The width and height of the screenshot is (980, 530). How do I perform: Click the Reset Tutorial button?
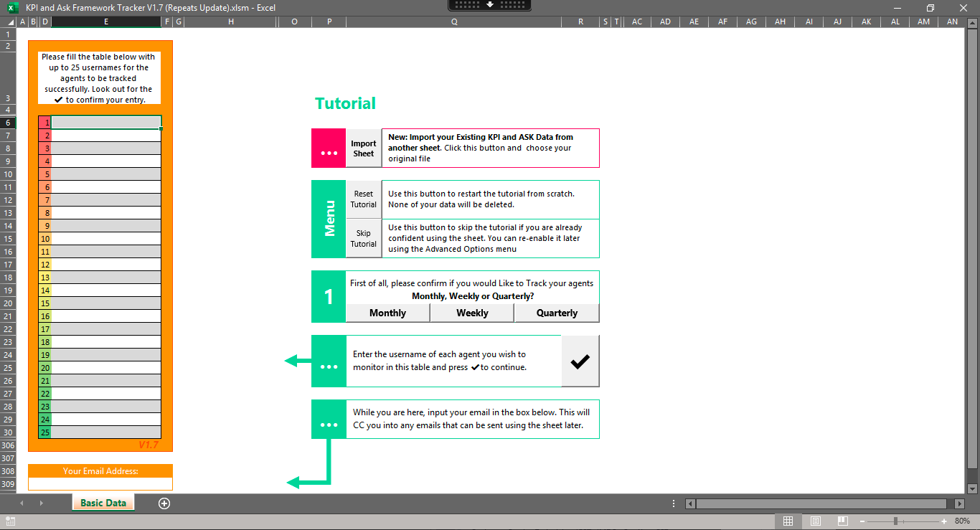point(364,199)
